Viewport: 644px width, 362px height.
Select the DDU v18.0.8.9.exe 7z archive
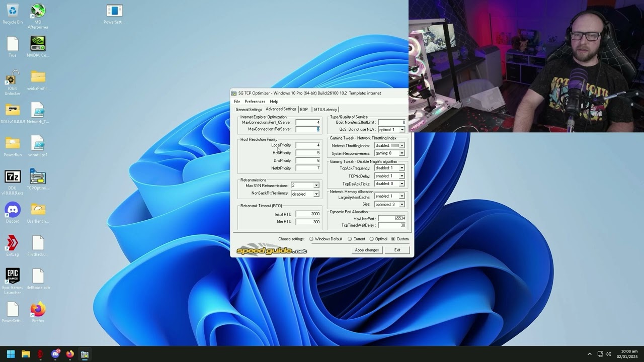[13, 183]
